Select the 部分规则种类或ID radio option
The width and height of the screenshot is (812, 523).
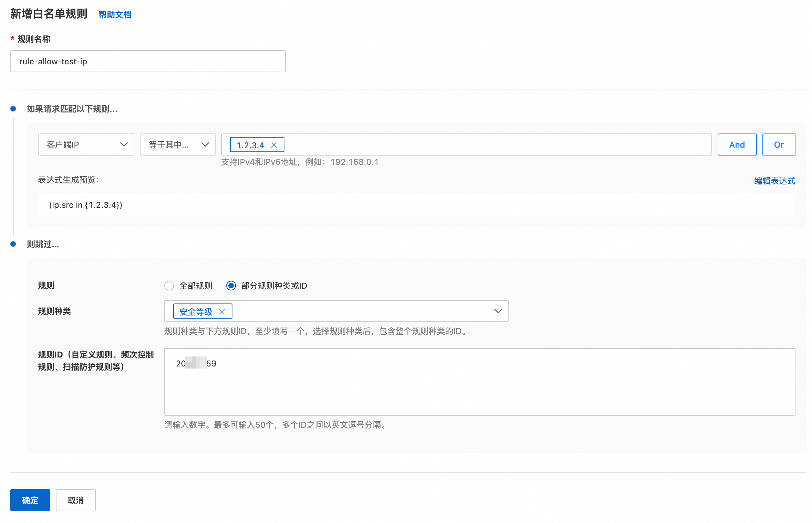[x=231, y=286]
